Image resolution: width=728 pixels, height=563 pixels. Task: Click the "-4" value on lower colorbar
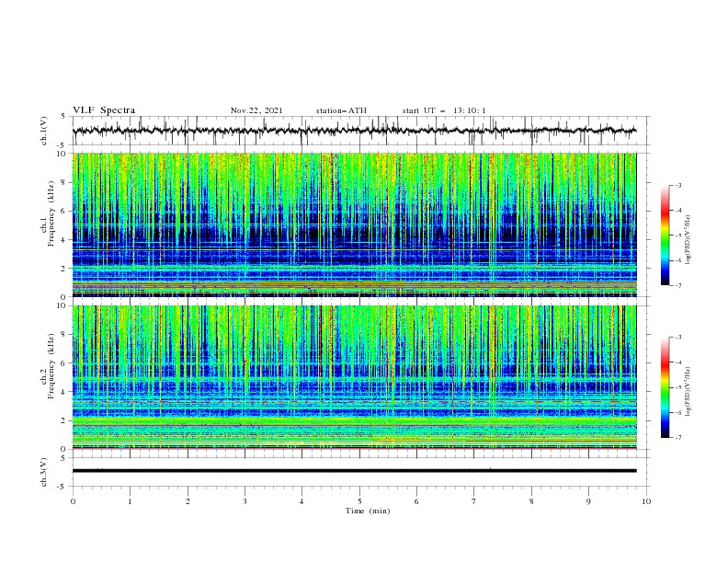[677, 362]
